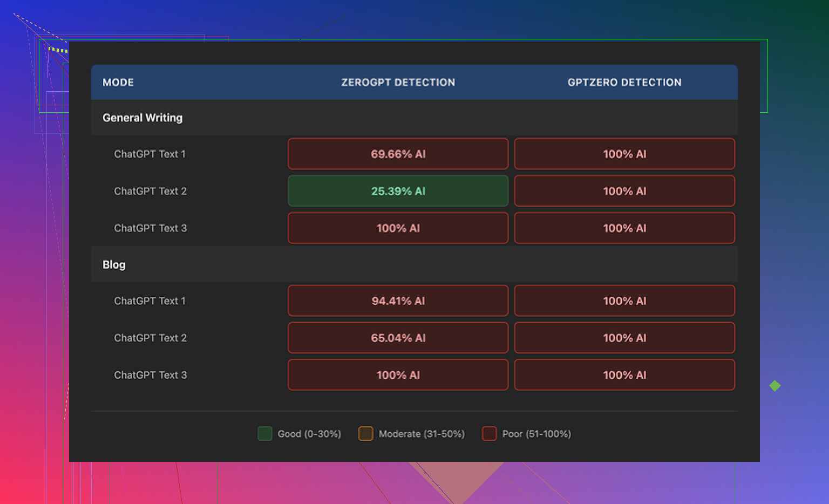Select ChatGPT Text 3 under Blog
The width and height of the screenshot is (829, 504).
pyautogui.click(x=150, y=375)
